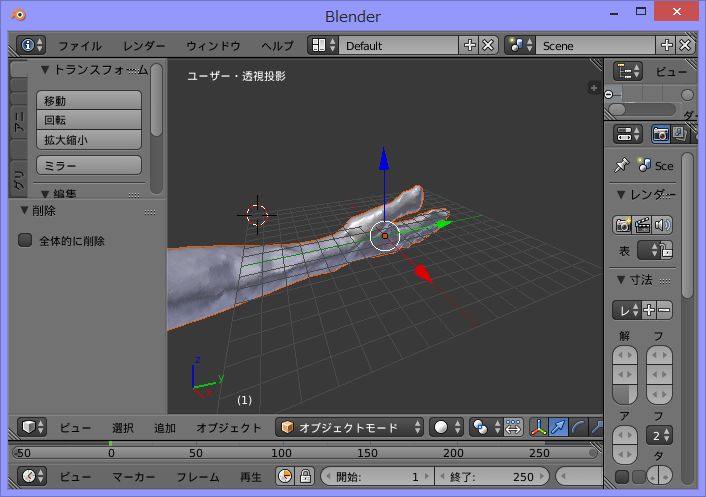This screenshot has height=497, width=706.
Task: Enable the 全体的に削除 checkbox
Action: (26, 241)
